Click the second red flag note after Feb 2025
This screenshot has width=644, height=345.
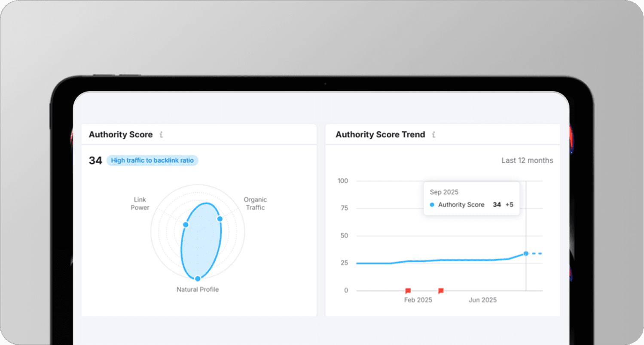click(441, 291)
